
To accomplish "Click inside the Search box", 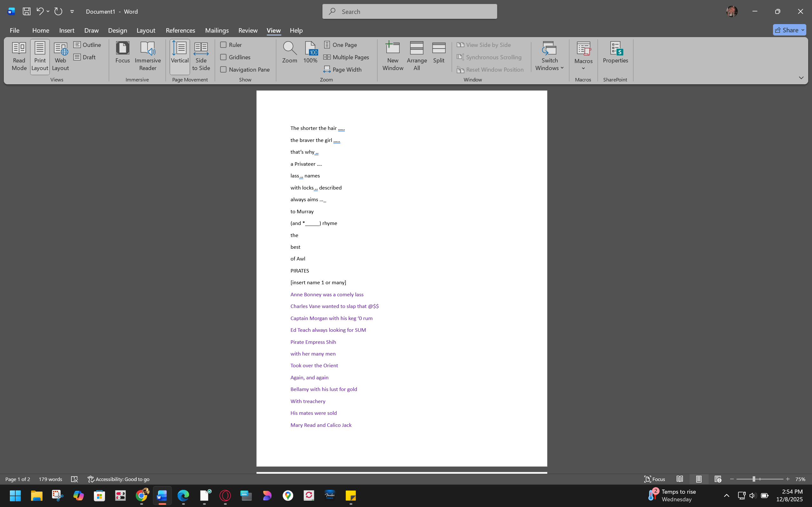I will (409, 11).
